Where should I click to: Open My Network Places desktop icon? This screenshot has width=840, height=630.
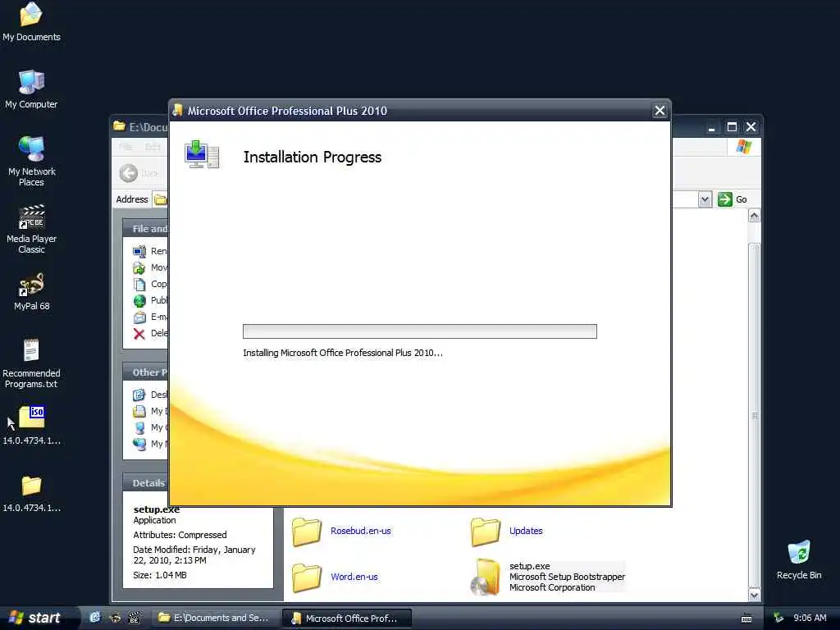[31, 161]
